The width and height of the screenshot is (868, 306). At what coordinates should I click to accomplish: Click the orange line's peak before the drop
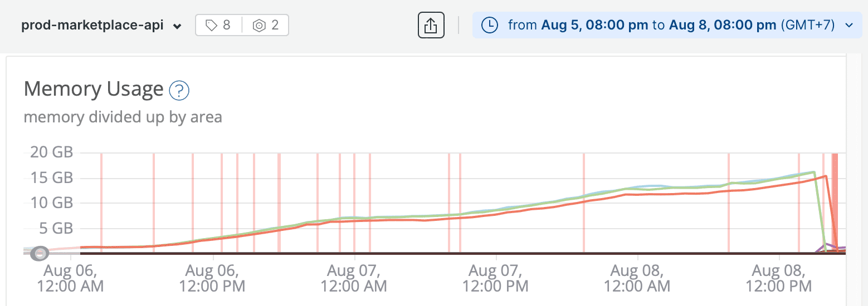click(826, 176)
